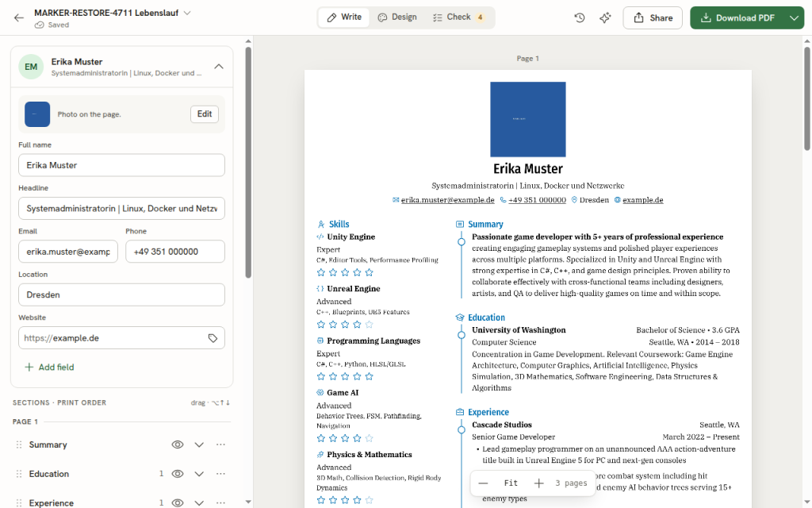Open document title dropdown chevron

187,13
